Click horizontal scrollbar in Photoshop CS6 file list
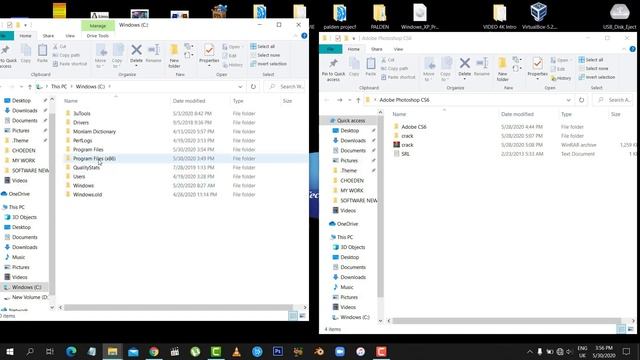Screen dimensions: 640x360 click(506, 321)
